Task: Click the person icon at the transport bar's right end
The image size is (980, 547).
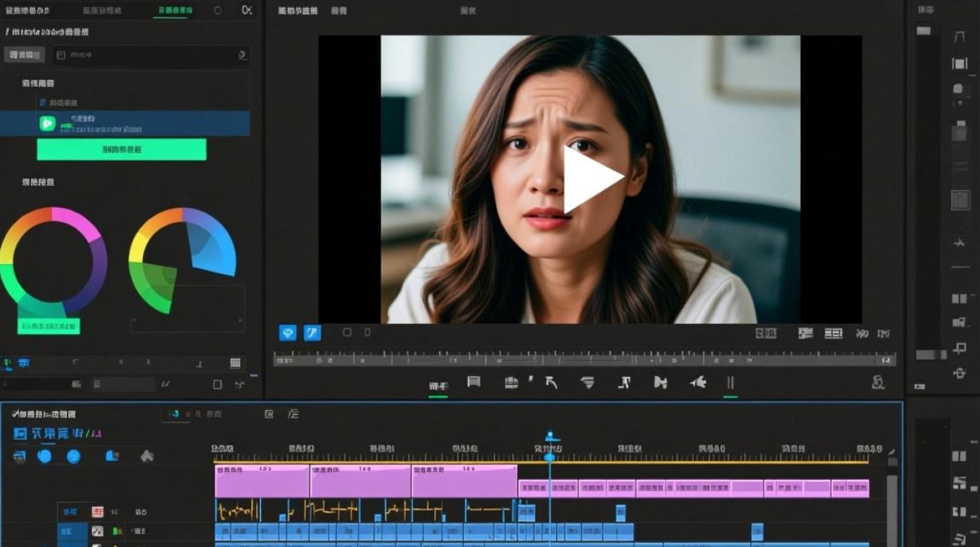Action: point(878,382)
